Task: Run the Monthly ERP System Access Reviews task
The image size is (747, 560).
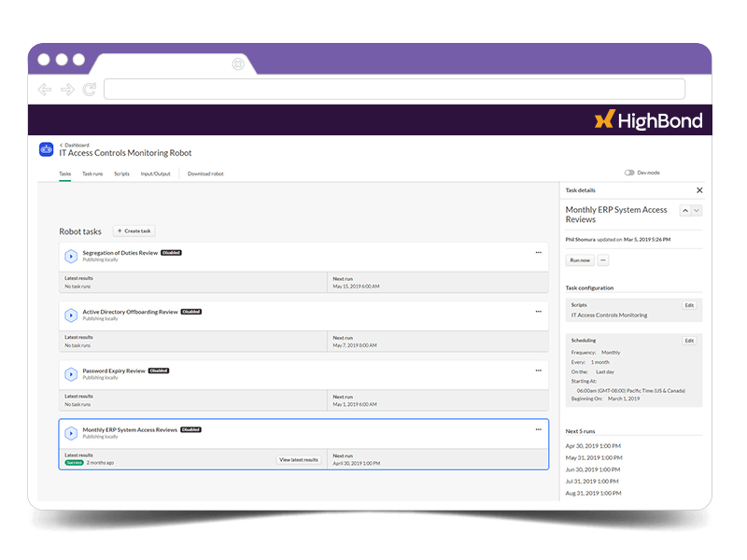Action: 71,433
